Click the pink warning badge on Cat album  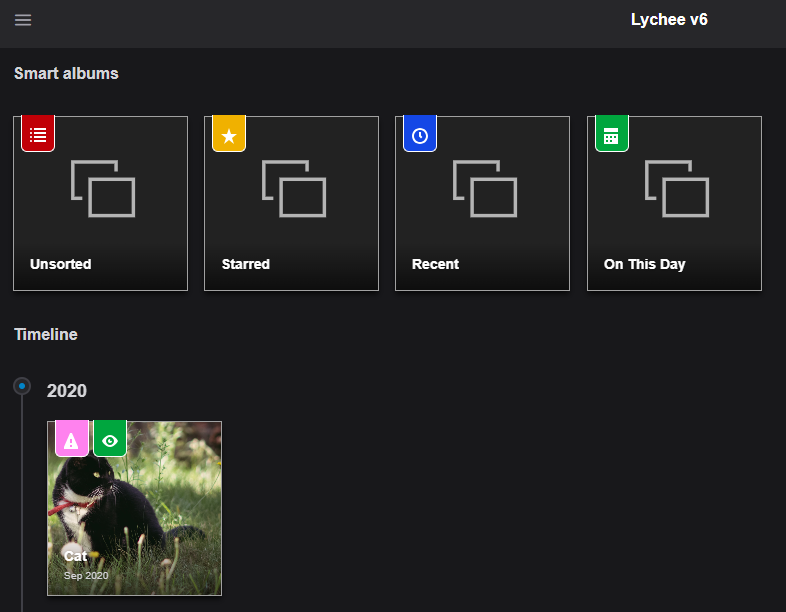[71, 440]
